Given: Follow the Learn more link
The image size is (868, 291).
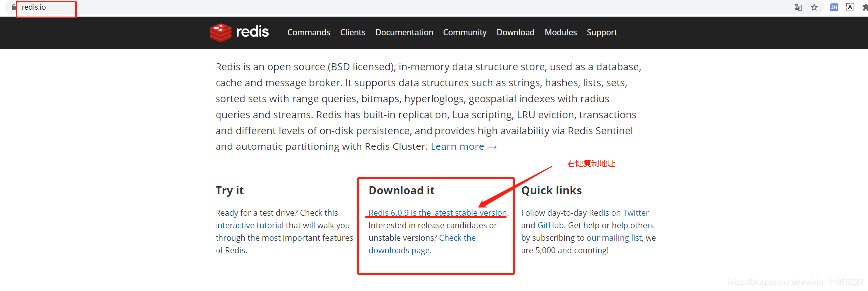Looking at the screenshot, I should pos(463,146).
